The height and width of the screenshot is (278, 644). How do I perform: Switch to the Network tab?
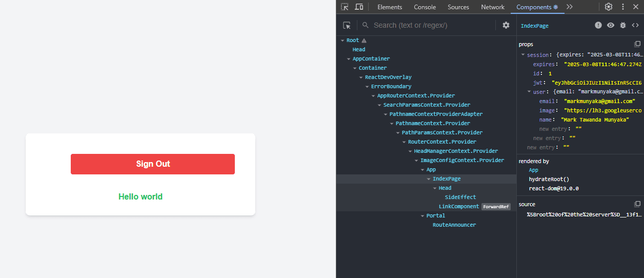pos(492,7)
